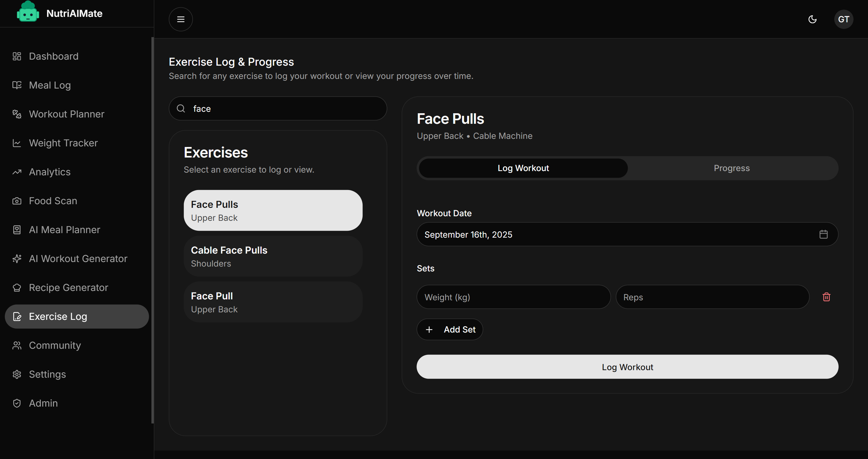Image resolution: width=868 pixels, height=459 pixels.
Task: Click the sidebar vertical scrollbar
Action: click(x=152, y=230)
